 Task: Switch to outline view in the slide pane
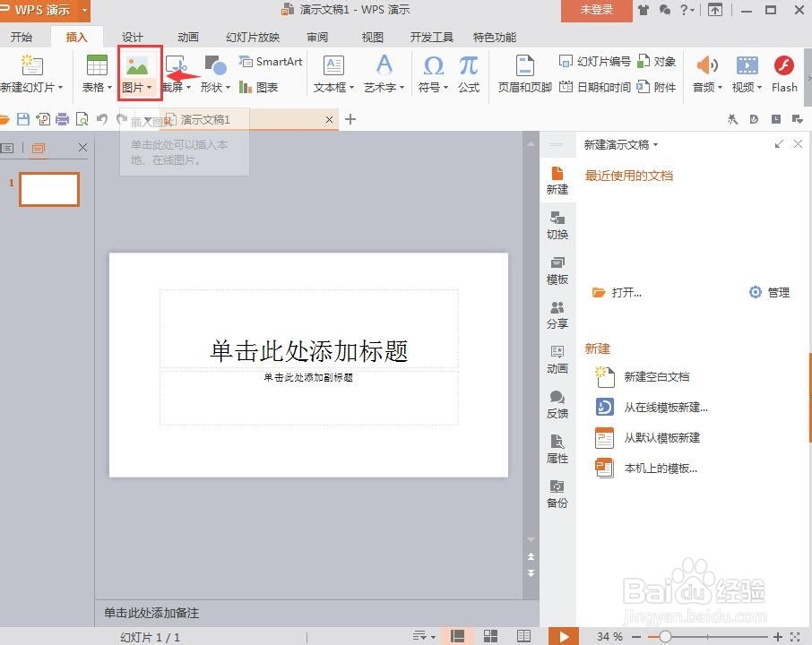(x=7, y=148)
